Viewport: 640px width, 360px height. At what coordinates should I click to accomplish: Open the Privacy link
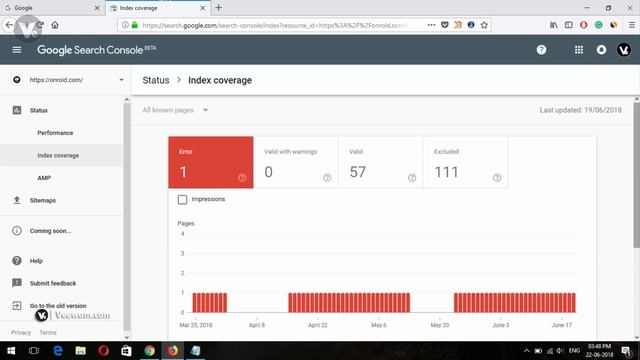[x=21, y=332]
